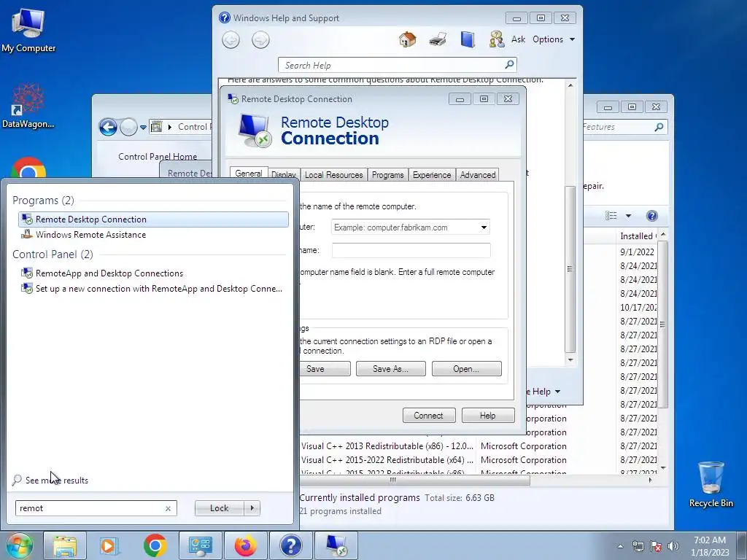This screenshot has height=560, width=747.
Task: Click Help forward arrow button
Action: (x=260, y=39)
